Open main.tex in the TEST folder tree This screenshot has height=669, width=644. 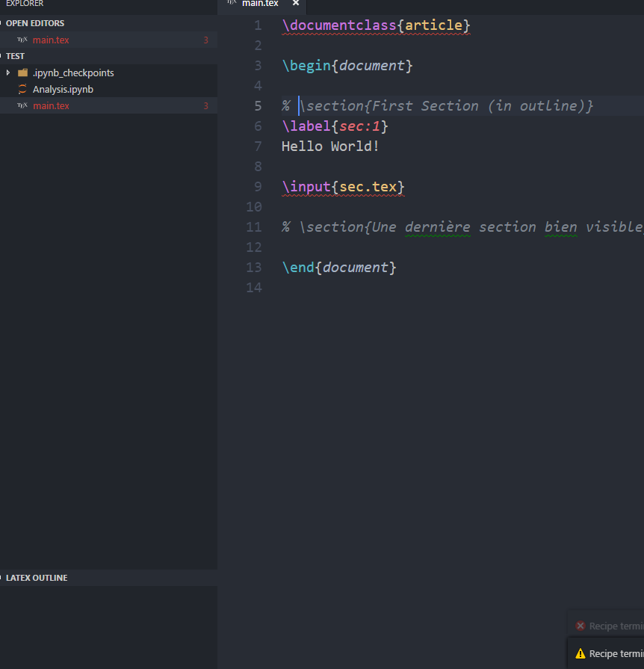pyautogui.click(x=52, y=106)
